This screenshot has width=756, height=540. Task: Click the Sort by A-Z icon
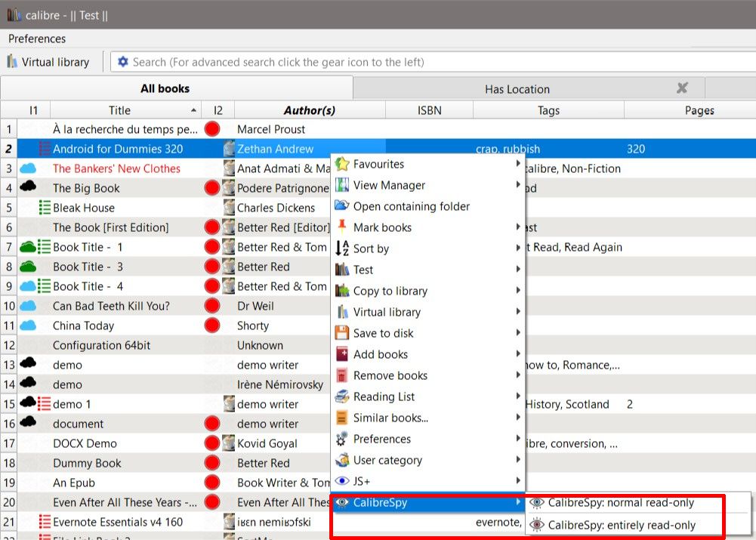coord(342,248)
